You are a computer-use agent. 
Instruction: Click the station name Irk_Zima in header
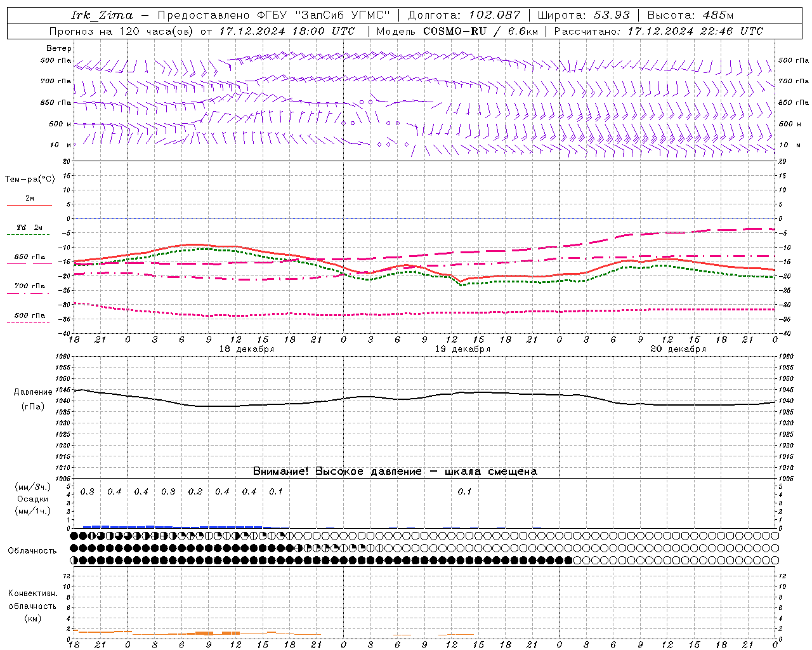point(102,15)
